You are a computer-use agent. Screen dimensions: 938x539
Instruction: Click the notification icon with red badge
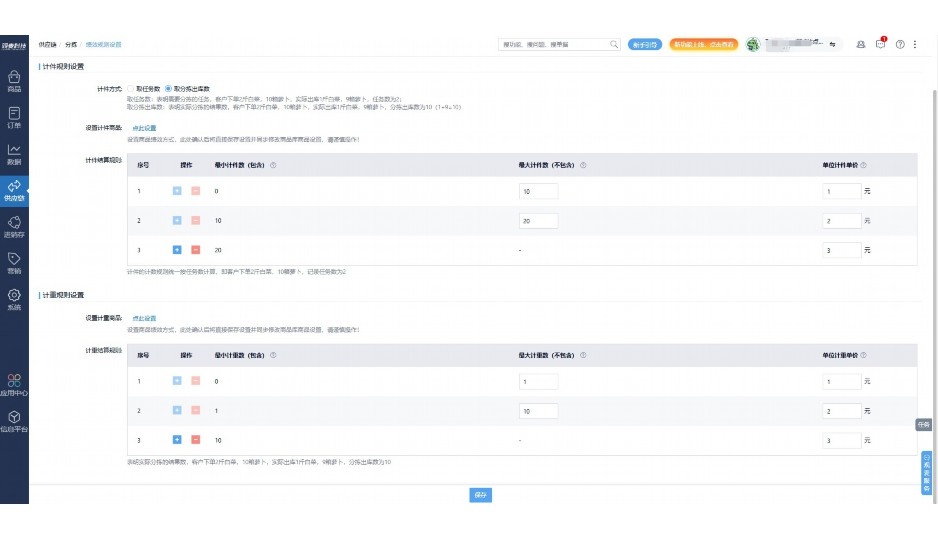[880, 44]
